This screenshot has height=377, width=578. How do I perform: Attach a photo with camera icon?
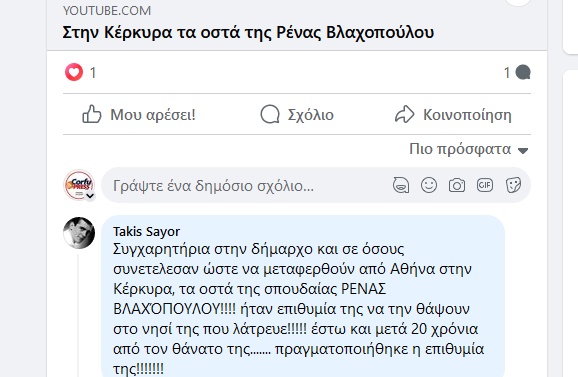(x=457, y=185)
